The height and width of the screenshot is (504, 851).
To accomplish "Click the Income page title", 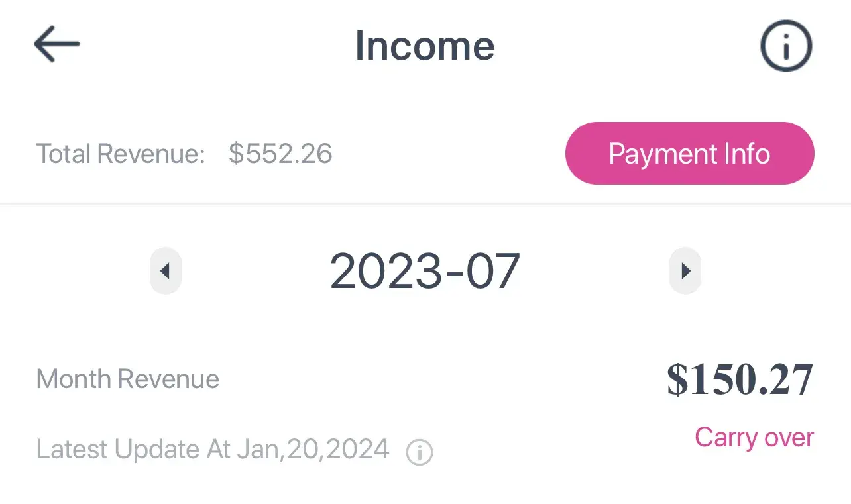I will 425,46.
